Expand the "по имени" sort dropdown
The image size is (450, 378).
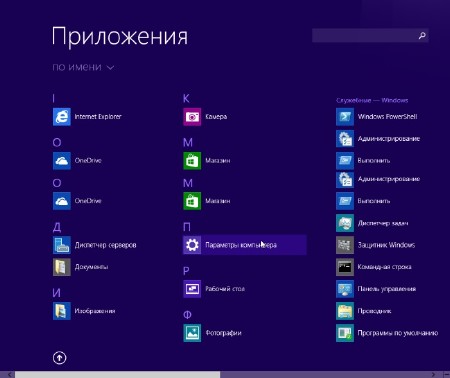coord(83,67)
